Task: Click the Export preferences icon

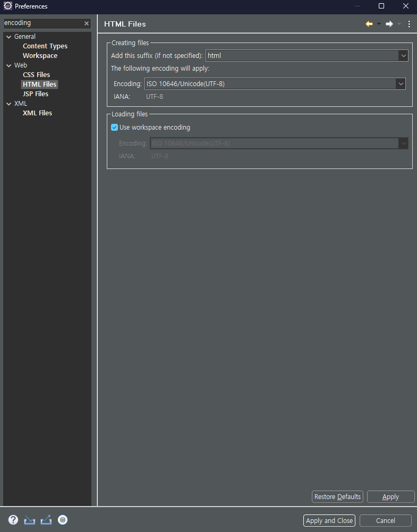Action: (x=46, y=520)
